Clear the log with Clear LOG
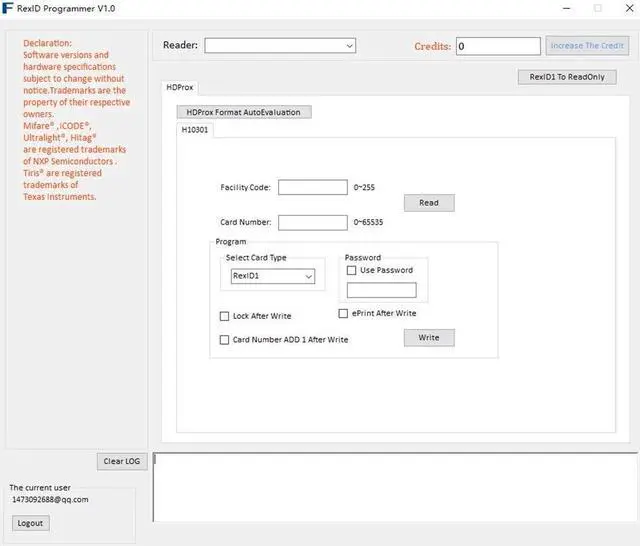This screenshot has height=546, width=640. click(x=122, y=462)
